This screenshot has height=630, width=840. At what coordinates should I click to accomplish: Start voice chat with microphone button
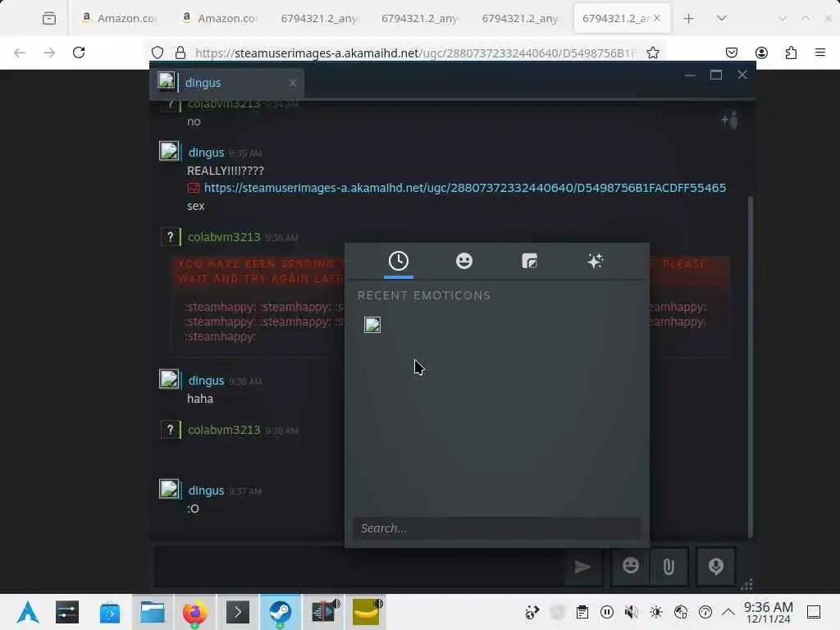715,567
